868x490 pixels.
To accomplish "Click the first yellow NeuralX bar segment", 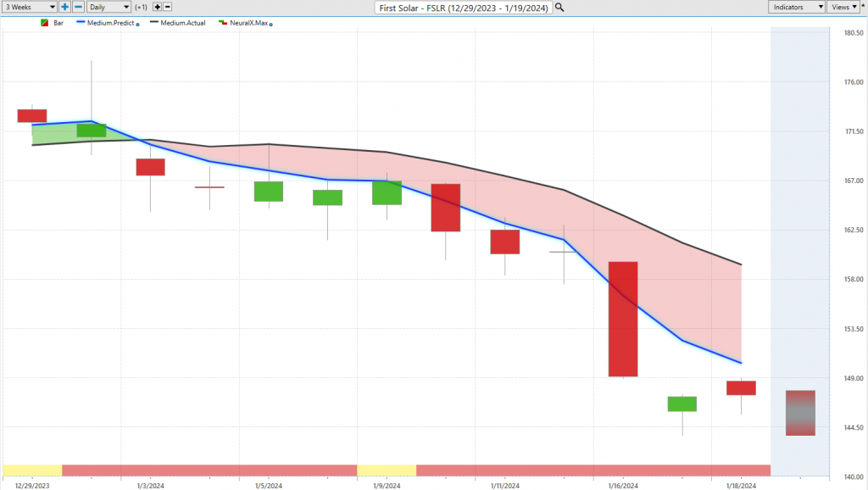I will click(x=32, y=471).
